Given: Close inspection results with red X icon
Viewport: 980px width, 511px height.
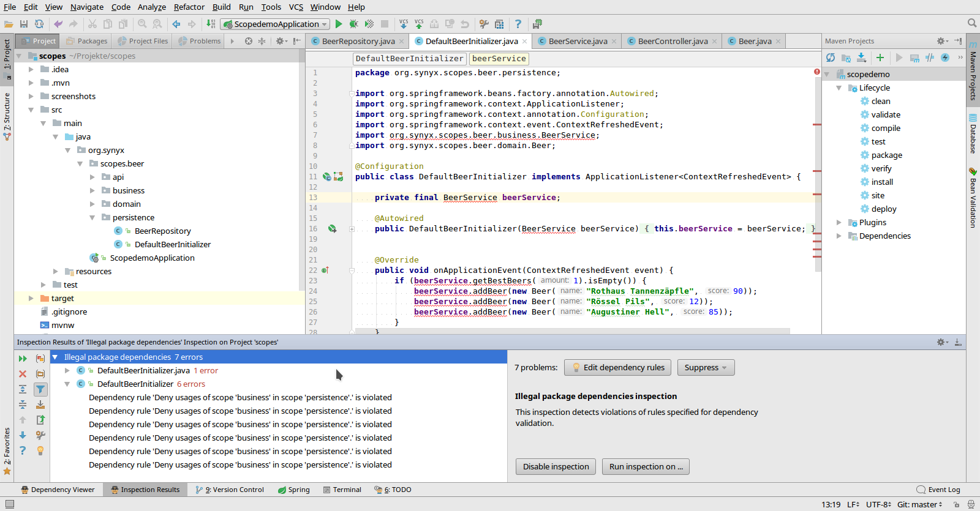Looking at the screenshot, I should pos(23,374).
